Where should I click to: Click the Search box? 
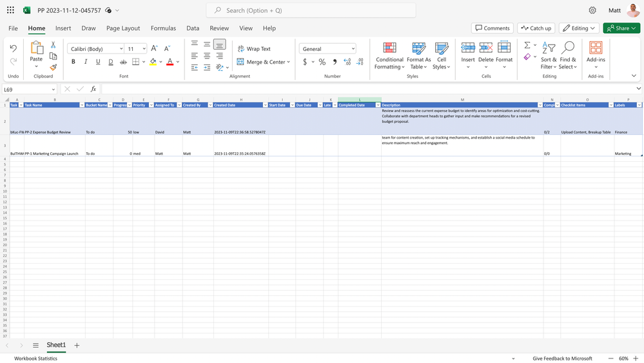311,10
